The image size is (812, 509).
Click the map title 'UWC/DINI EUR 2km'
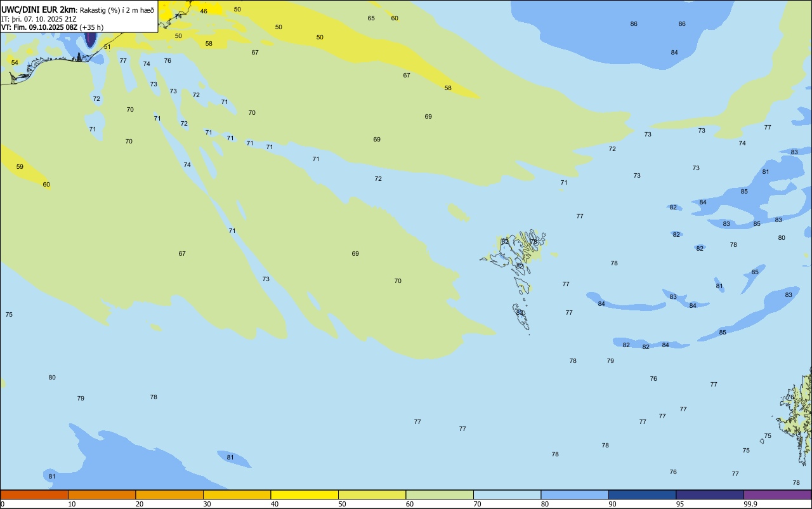click(x=38, y=9)
